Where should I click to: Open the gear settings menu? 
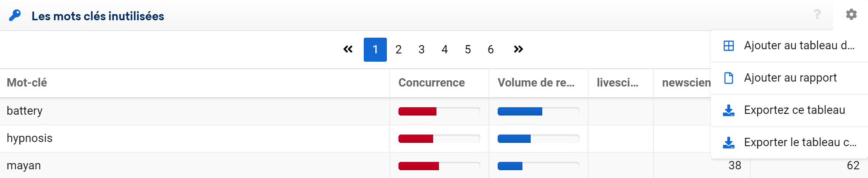pyautogui.click(x=851, y=14)
